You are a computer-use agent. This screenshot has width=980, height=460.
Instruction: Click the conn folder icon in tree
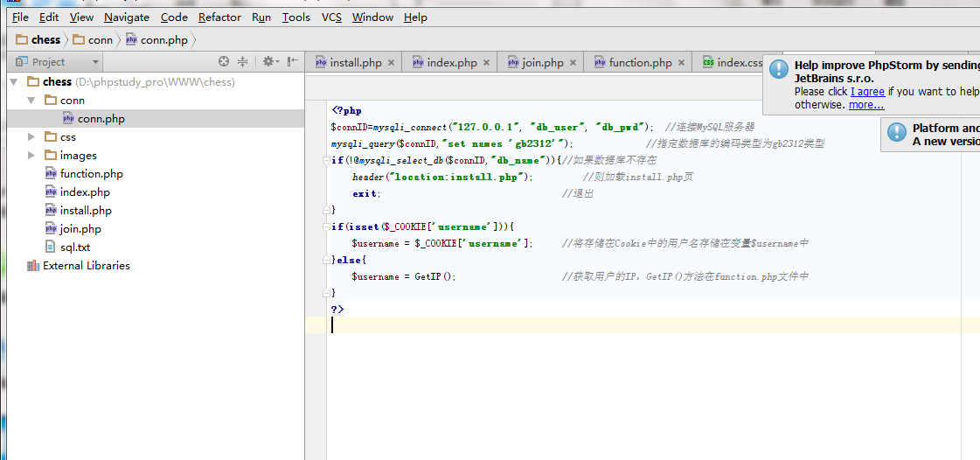pyautogui.click(x=51, y=100)
